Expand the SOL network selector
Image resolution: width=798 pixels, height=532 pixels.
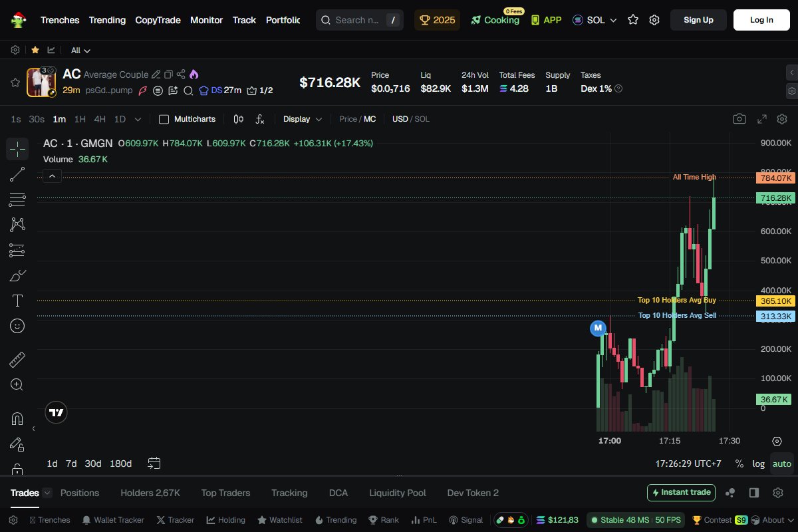595,20
